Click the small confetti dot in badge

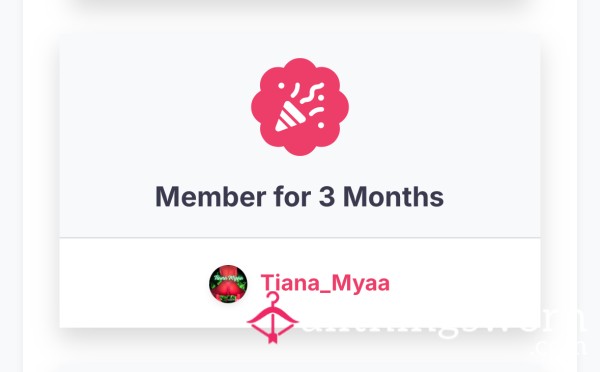[x=281, y=86]
